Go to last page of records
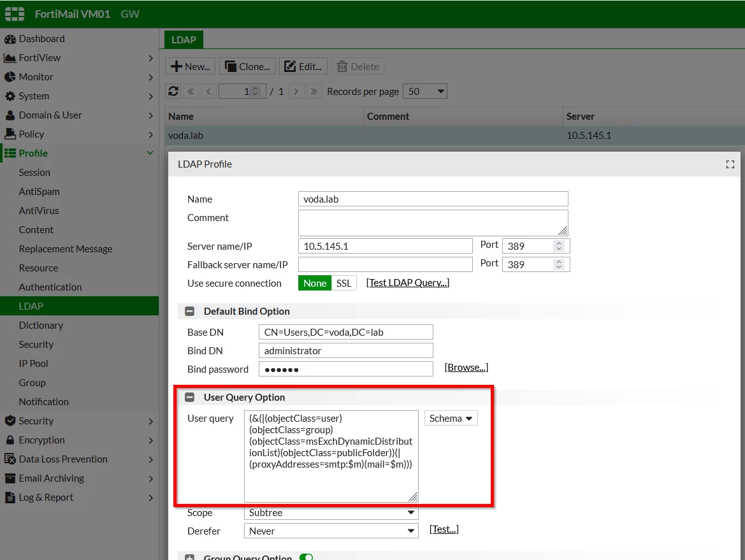The image size is (745, 560). click(314, 91)
